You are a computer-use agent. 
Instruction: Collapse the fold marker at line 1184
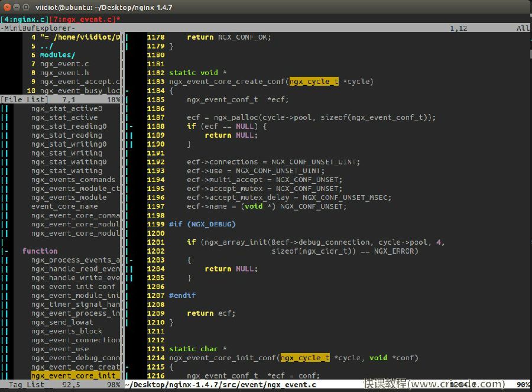126,91
